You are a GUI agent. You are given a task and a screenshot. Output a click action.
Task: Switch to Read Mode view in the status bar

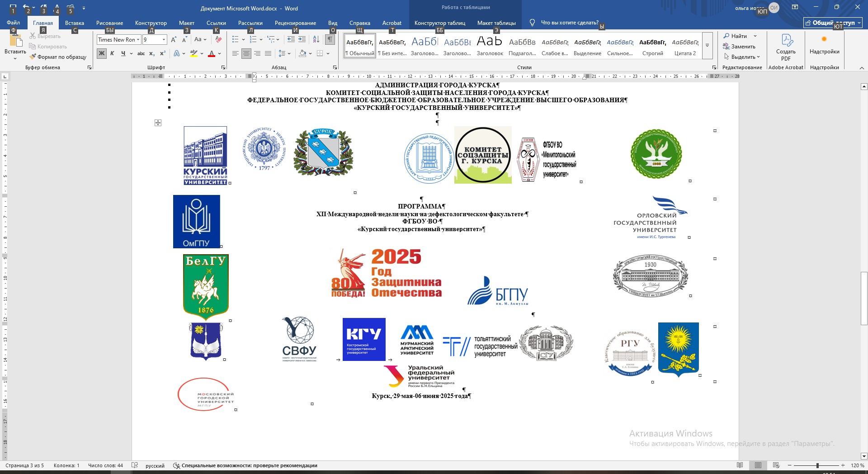coord(740,465)
